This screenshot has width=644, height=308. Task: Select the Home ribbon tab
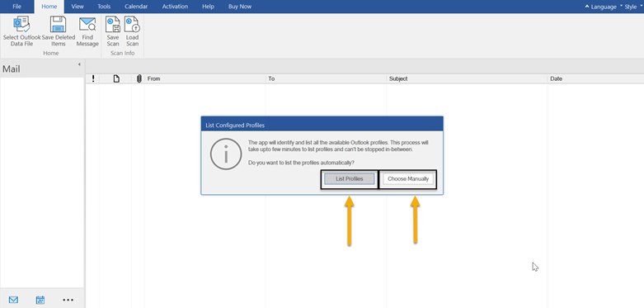pyautogui.click(x=49, y=7)
